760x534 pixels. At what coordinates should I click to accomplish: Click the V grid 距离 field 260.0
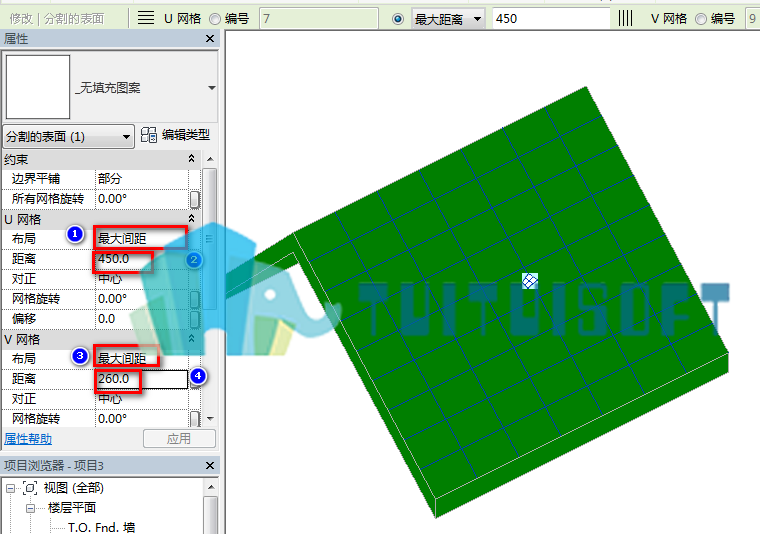tap(141, 379)
